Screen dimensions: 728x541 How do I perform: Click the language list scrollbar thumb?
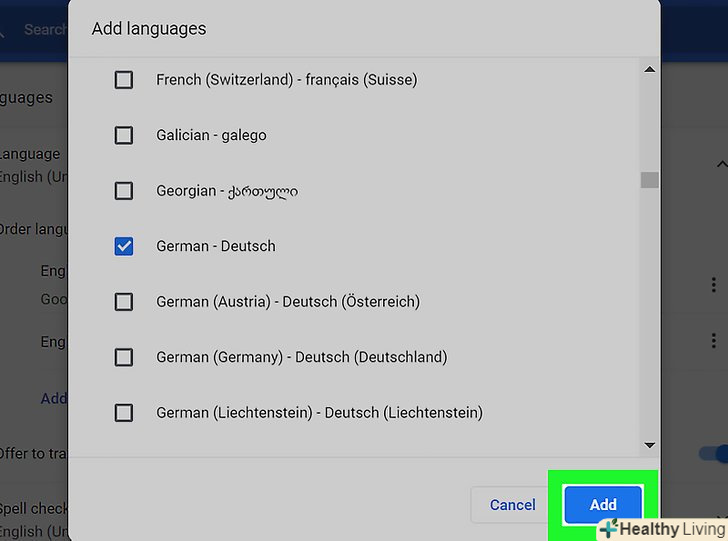[650, 180]
